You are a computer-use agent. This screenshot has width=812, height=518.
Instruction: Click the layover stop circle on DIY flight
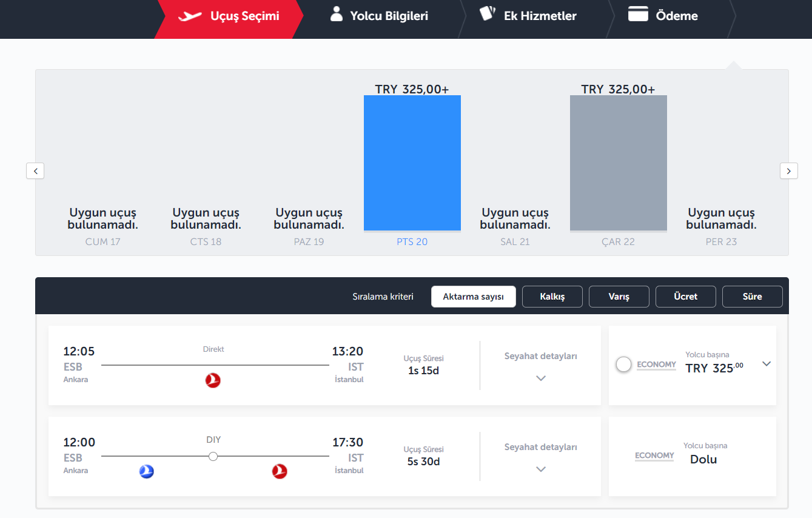tap(213, 456)
